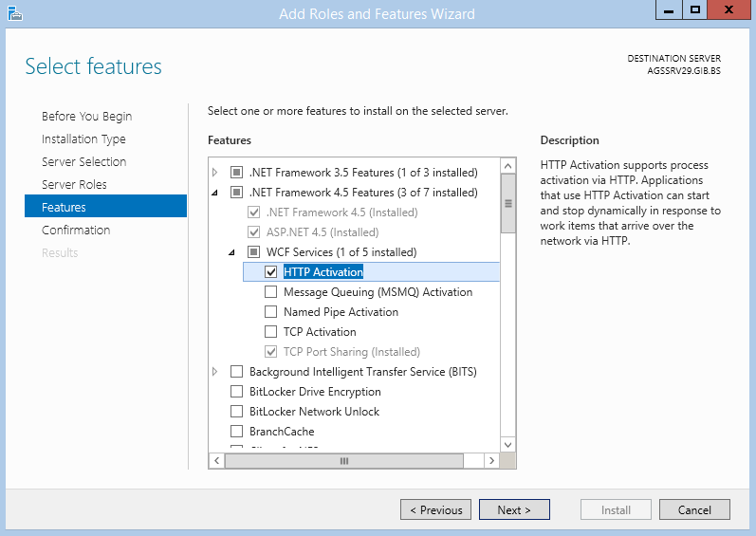Go to the Before You Begin step

tap(86, 116)
